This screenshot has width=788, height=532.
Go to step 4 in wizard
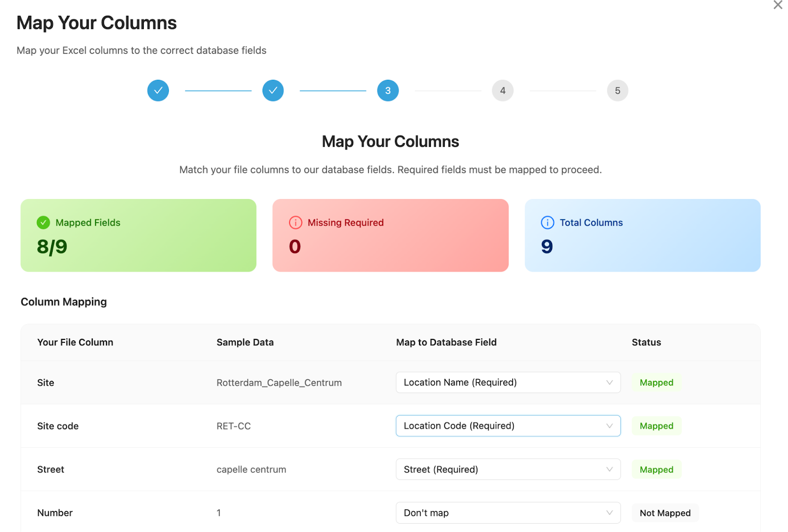tap(502, 91)
